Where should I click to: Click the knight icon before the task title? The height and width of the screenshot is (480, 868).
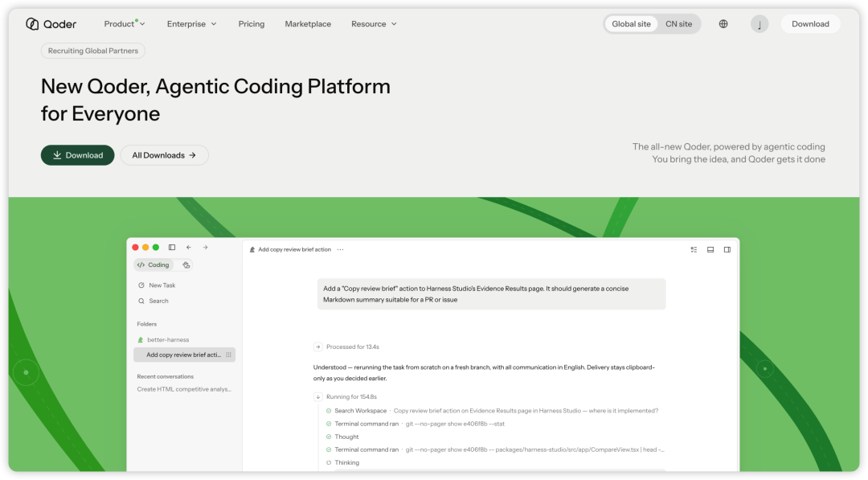click(x=252, y=250)
